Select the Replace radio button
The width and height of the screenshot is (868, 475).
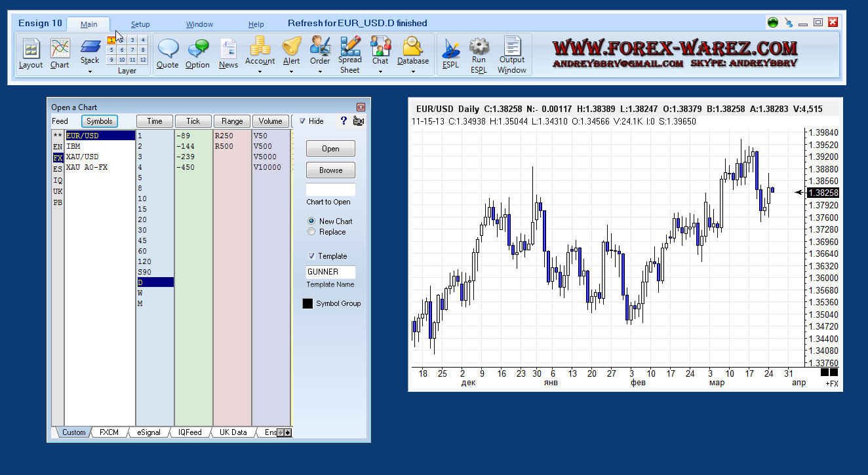(x=311, y=232)
